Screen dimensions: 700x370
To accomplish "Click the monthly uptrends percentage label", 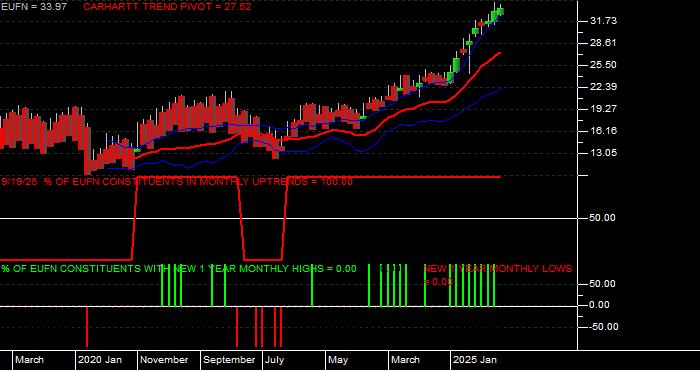I will coord(177,182).
